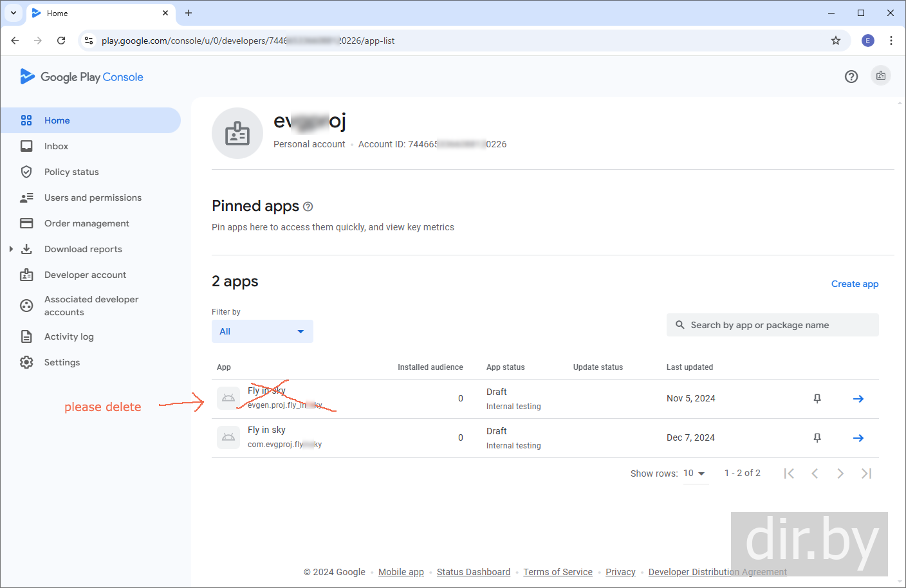Expand the Download reports tree arrow
This screenshot has height=588, width=906.
pyautogui.click(x=11, y=249)
